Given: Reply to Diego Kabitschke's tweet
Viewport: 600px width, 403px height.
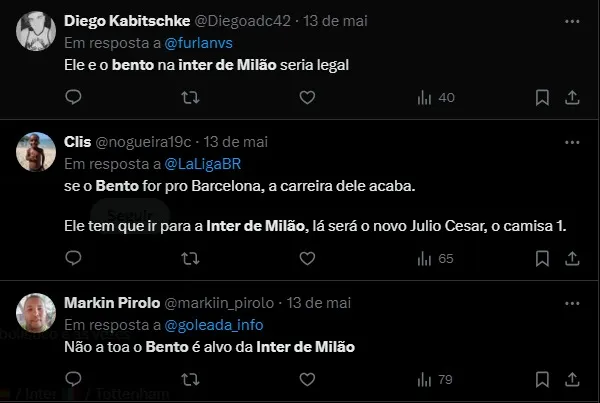Looking at the screenshot, I should click(x=73, y=97).
